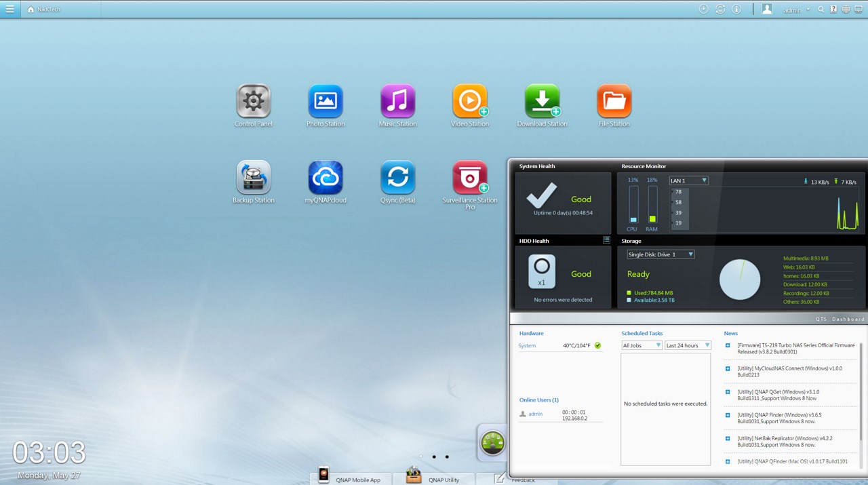
Task: Open QNAP Mobile App link
Action: (x=358, y=480)
